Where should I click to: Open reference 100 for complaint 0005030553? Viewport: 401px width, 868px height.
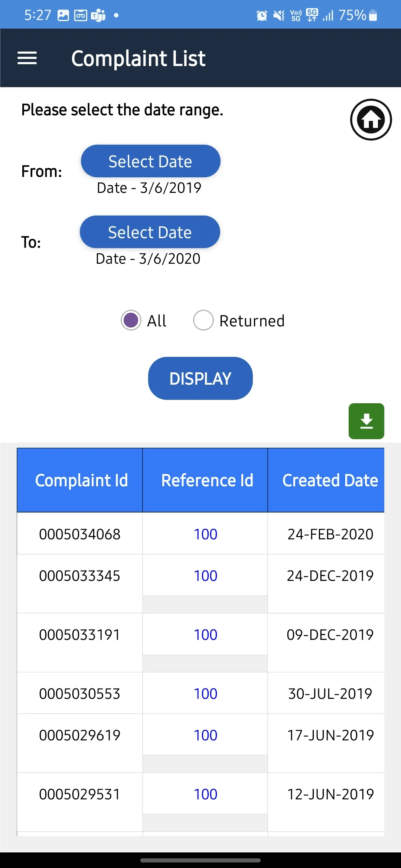[205, 694]
